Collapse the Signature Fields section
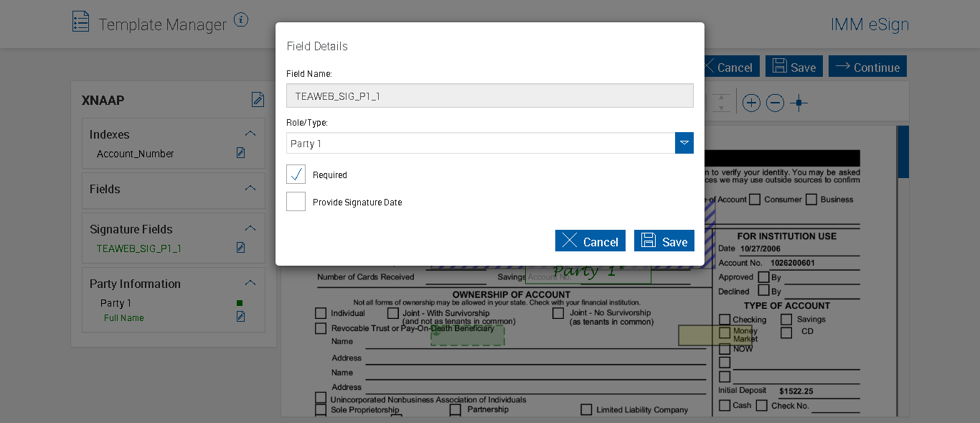The height and width of the screenshot is (423, 980). click(250, 228)
